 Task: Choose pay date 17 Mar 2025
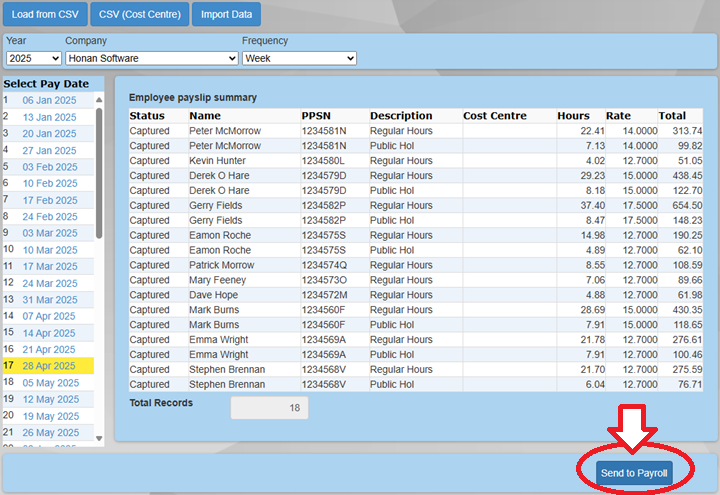(x=49, y=266)
